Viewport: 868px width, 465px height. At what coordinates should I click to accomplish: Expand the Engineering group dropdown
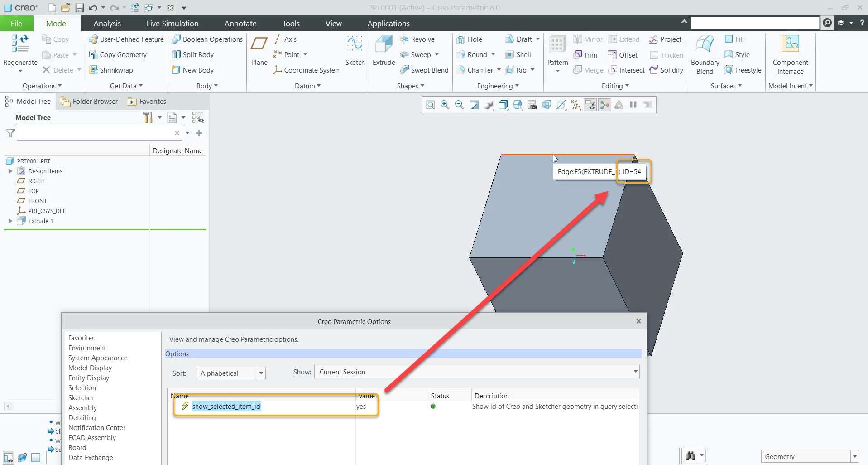tap(498, 86)
